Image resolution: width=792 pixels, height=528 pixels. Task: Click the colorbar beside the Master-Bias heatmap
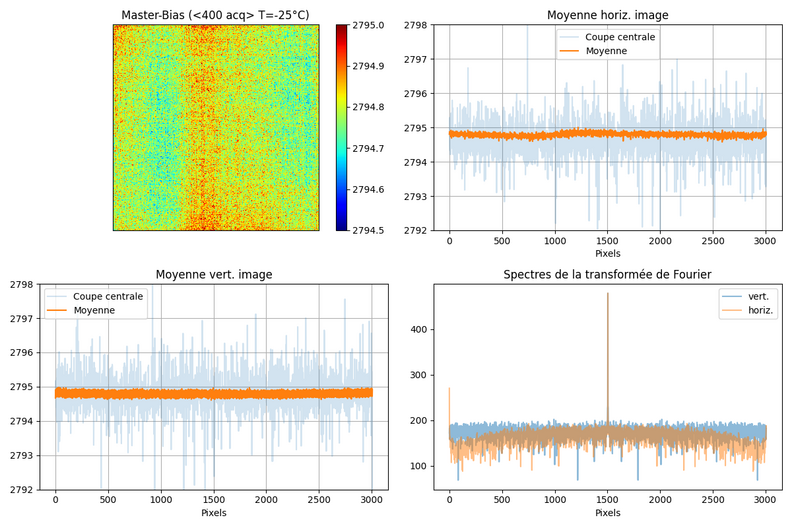coord(342,128)
